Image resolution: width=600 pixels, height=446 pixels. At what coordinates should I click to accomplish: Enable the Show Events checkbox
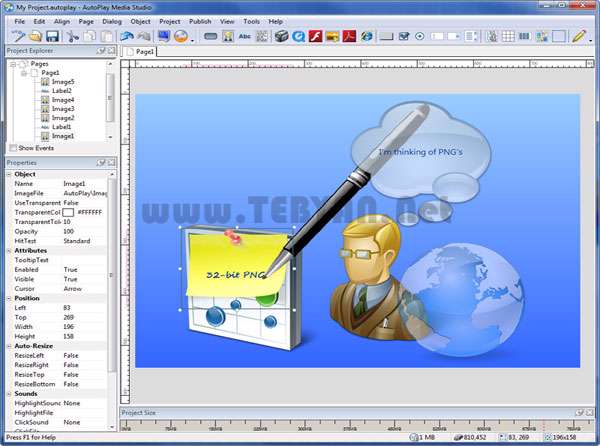click(13, 148)
